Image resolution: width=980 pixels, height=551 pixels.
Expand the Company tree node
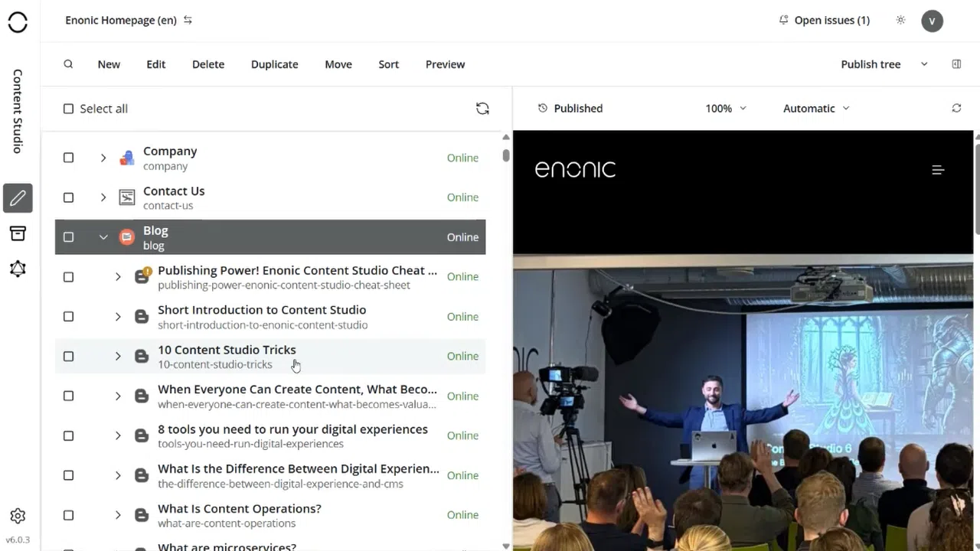pyautogui.click(x=103, y=158)
